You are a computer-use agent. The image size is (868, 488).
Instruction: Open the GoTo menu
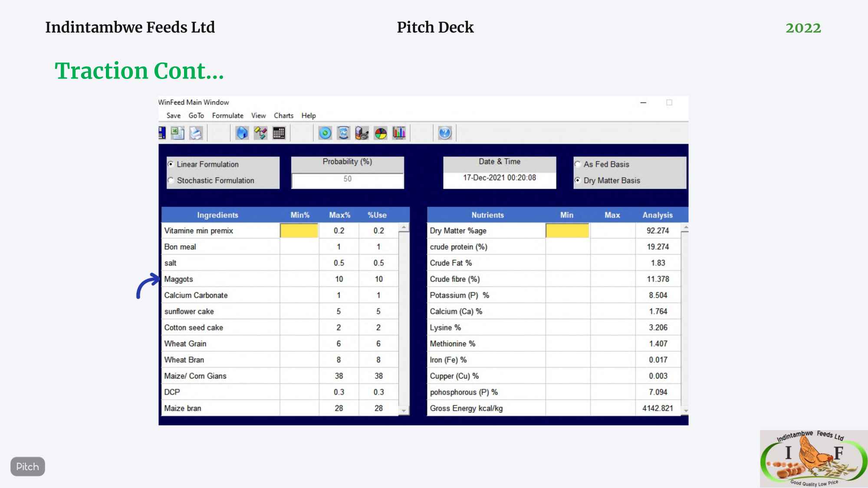click(196, 116)
